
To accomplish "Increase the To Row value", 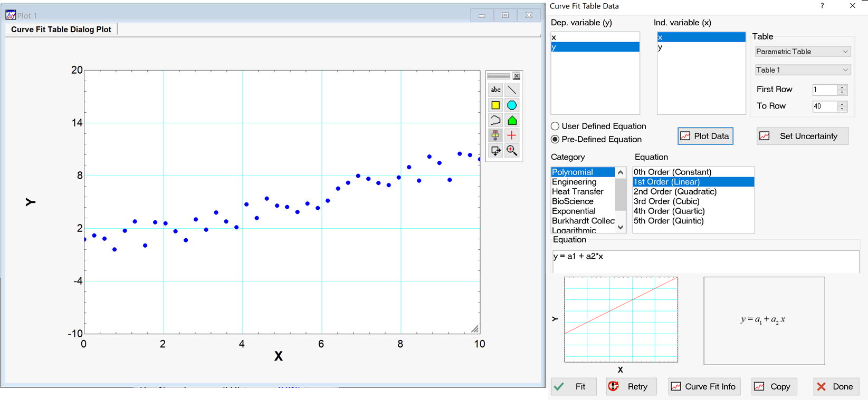I will 843,103.
